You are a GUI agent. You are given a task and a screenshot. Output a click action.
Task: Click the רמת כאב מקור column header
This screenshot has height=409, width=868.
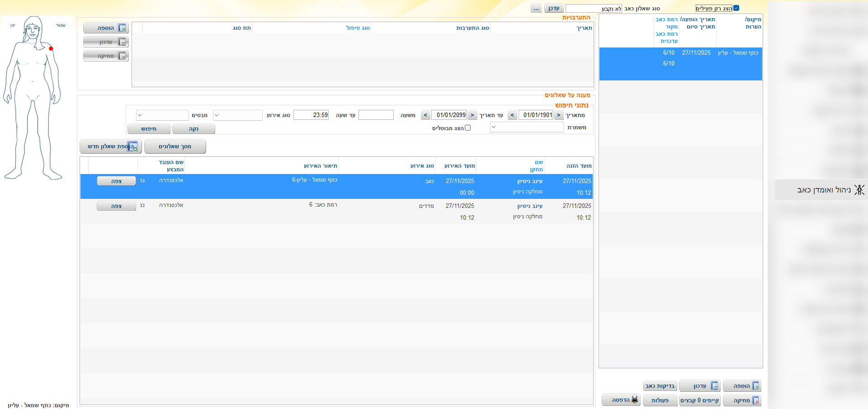coord(666,23)
